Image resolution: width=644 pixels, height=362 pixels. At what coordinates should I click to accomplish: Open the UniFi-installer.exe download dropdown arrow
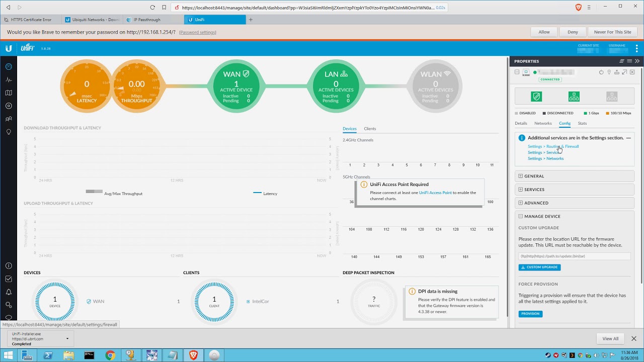67,339
